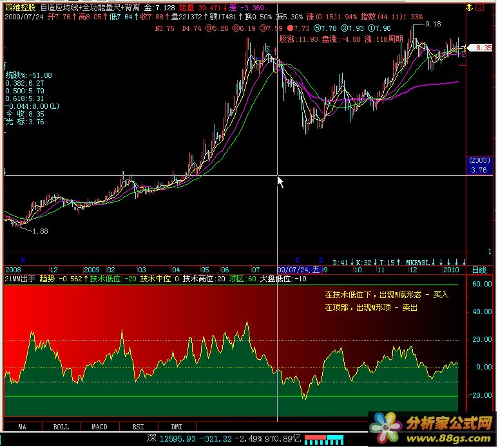Click the 04 month marker on timeline
This screenshot has height=448, width=498.
coord(176,270)
